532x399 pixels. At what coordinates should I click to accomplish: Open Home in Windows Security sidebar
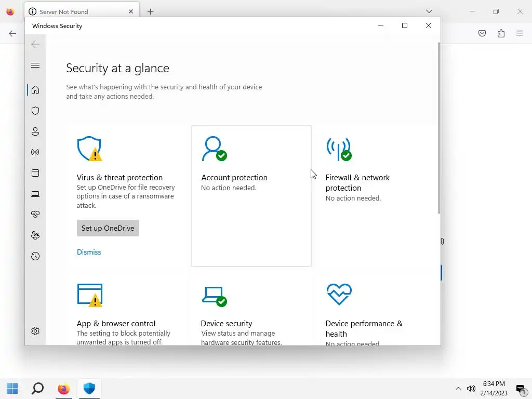coord(35,90)
